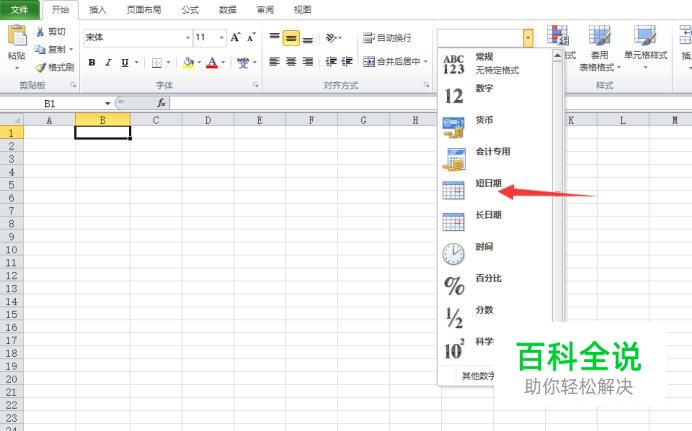Screen dimensions: 692x431
Task: Click the Copy icon
Action: [40, 49]
